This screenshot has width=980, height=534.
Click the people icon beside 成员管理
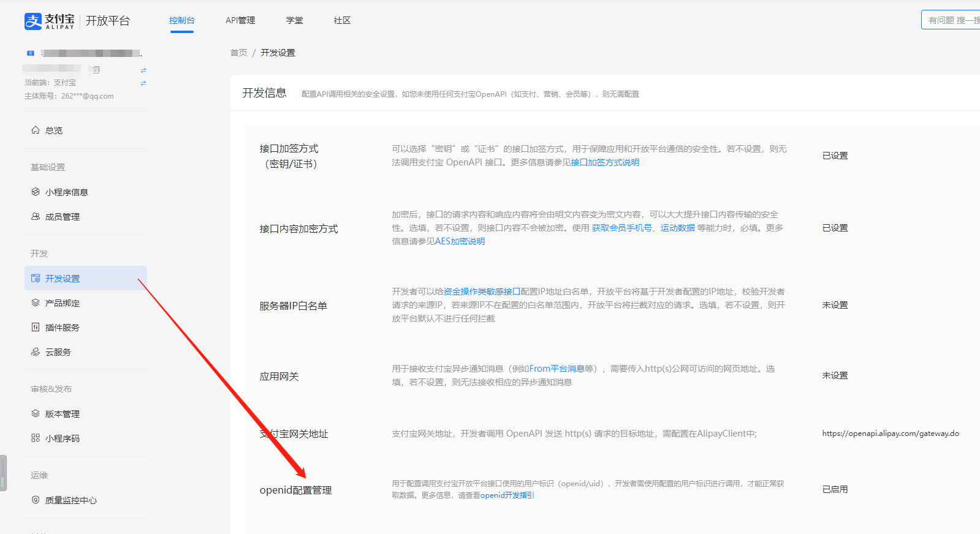point(36,217)
